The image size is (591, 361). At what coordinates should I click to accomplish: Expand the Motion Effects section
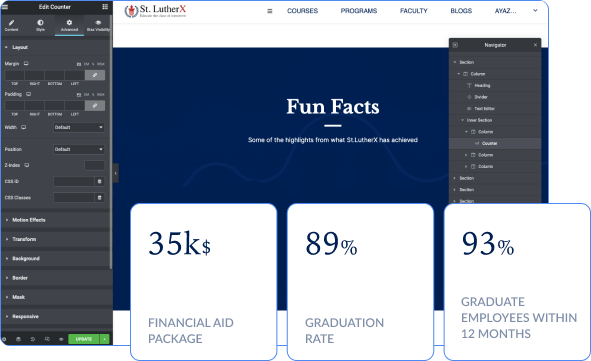pyautogui.click(x=29, y=220)
